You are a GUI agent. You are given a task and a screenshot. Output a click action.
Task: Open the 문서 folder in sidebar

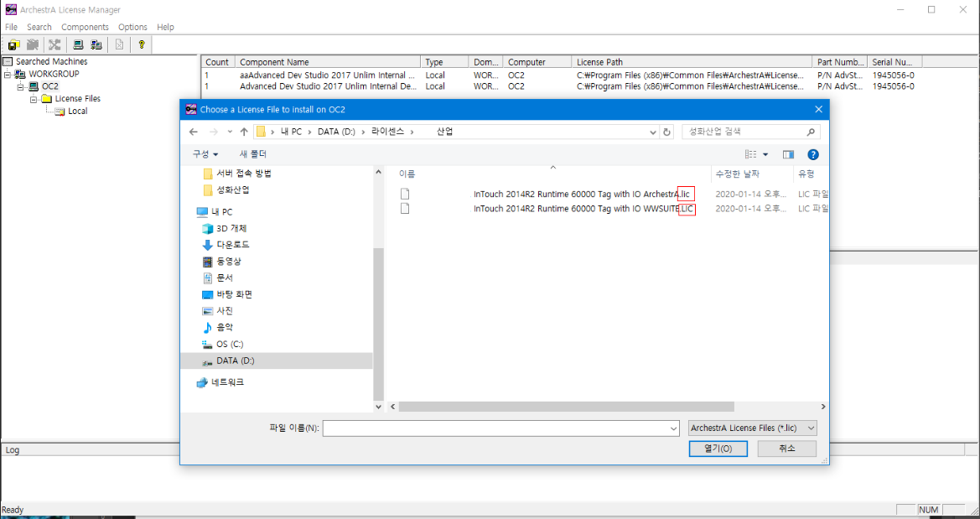tap(217, 278)
